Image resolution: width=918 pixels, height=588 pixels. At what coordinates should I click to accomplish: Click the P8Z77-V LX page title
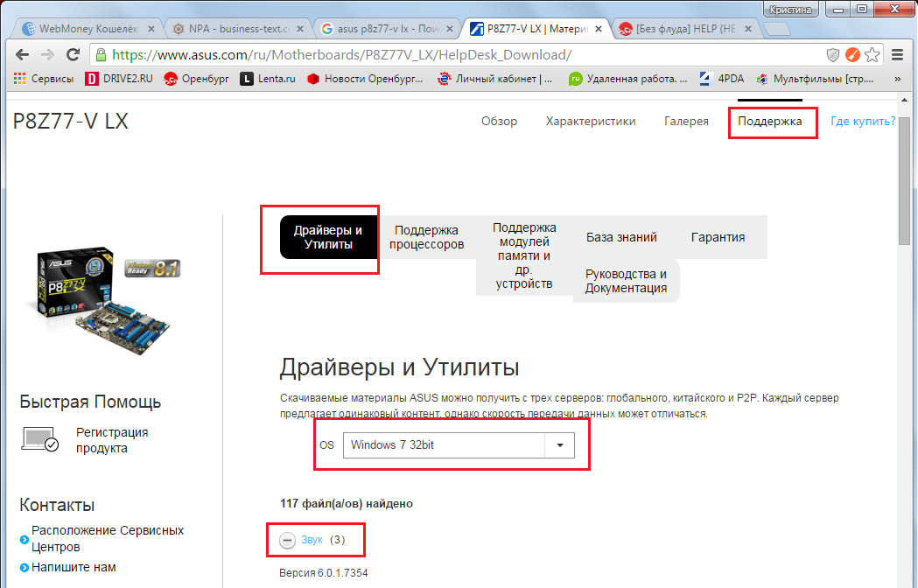point(71,122)
